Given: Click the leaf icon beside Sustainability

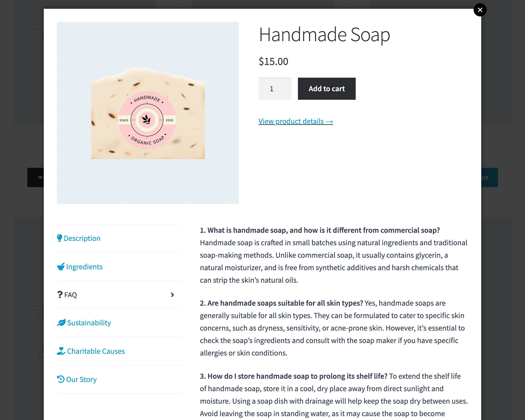Looking at the screenshot, I should (x=61, y=323).
